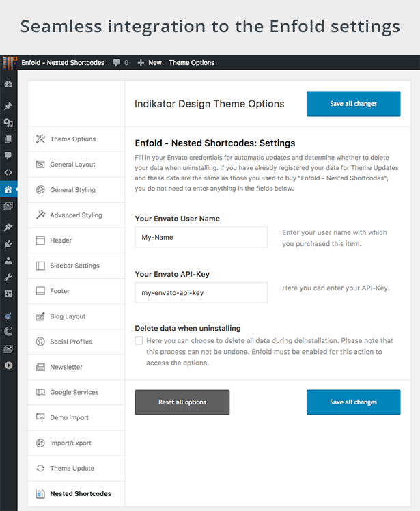Click the lower image gallery icon in sidebar
Screen dimensions: 420x511
(x=8, y=349)
